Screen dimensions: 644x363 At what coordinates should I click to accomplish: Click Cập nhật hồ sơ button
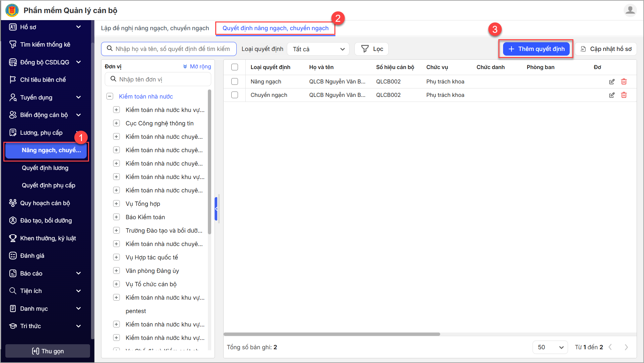(x=606, y=49)
